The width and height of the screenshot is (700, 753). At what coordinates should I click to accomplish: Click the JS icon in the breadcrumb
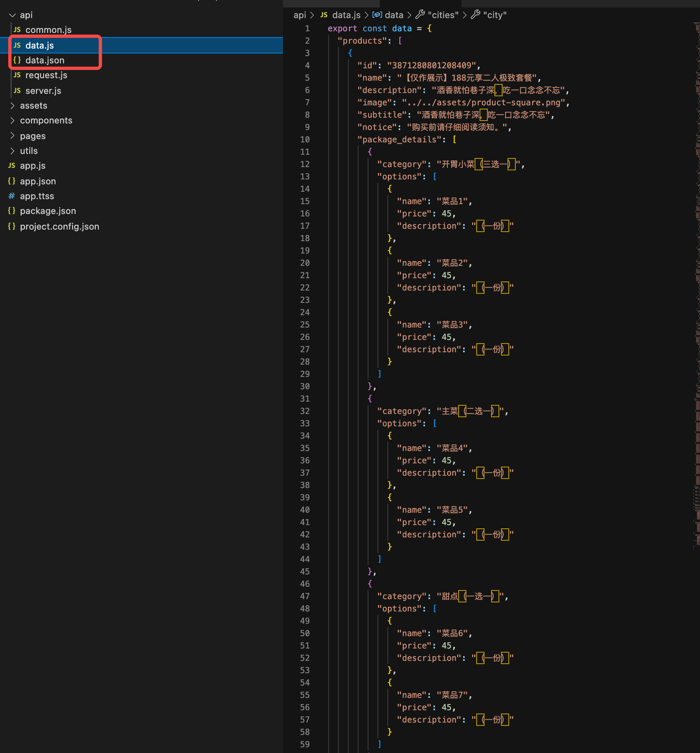[324, 15]
